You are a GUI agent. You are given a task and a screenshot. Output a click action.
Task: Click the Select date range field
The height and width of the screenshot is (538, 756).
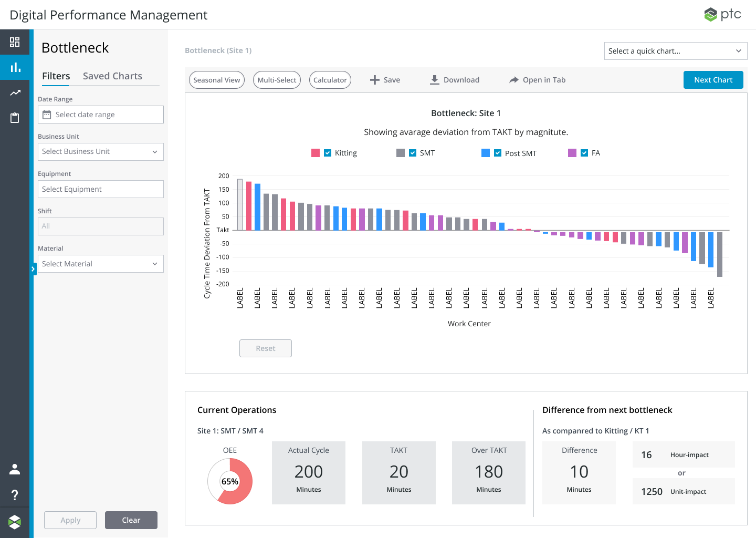[x=101, y=115]
